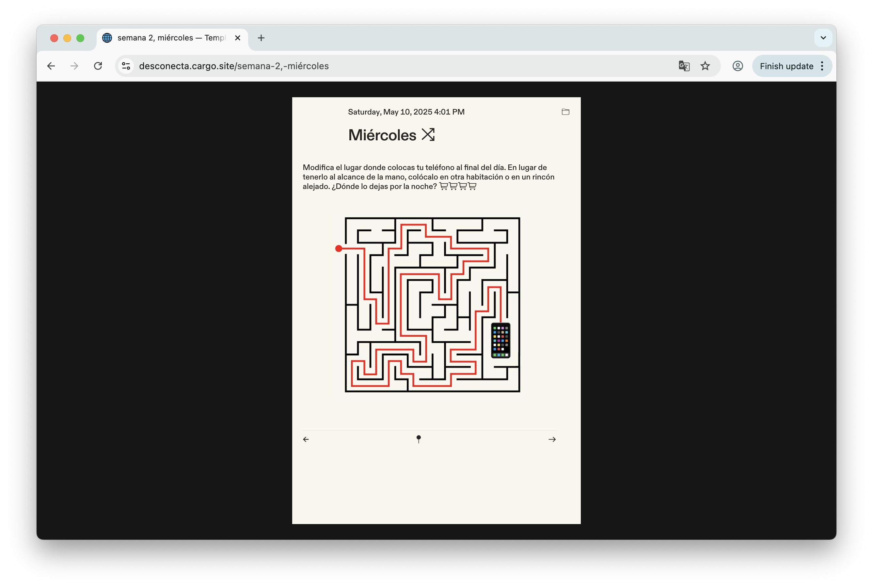
Task: Bookmark this page with the star icon
Action: [x=705, y=66]
